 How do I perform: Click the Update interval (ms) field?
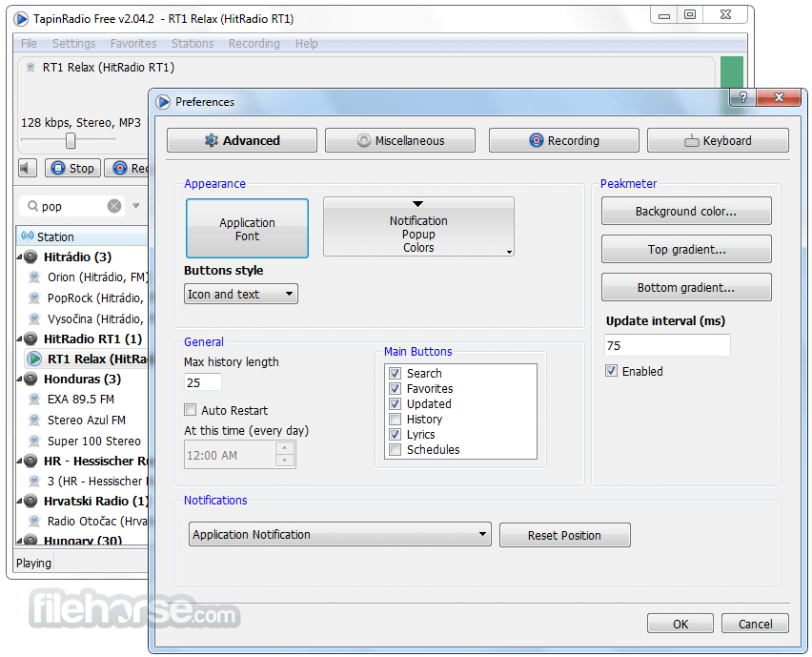click(667, 345)
